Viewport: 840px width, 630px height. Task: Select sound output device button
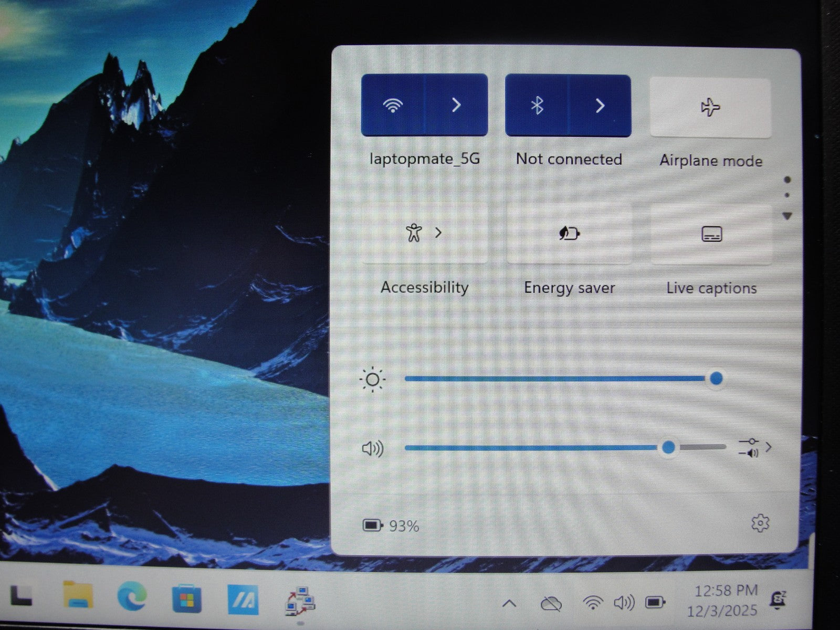(x=755, y=448)
